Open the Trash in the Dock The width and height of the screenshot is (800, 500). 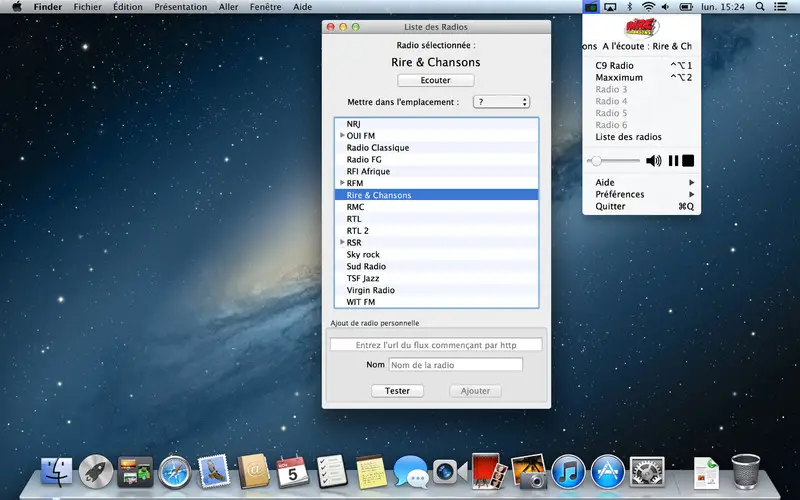745,471
